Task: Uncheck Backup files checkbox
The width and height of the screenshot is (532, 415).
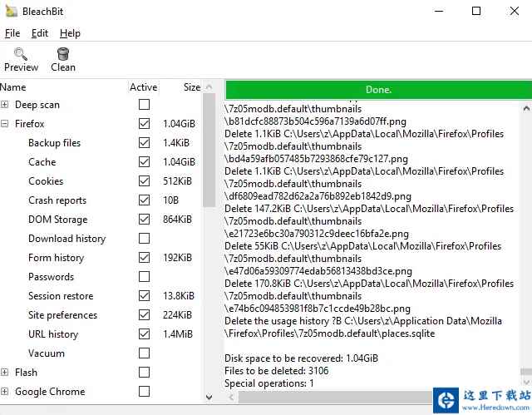Action: coord(144,143)
